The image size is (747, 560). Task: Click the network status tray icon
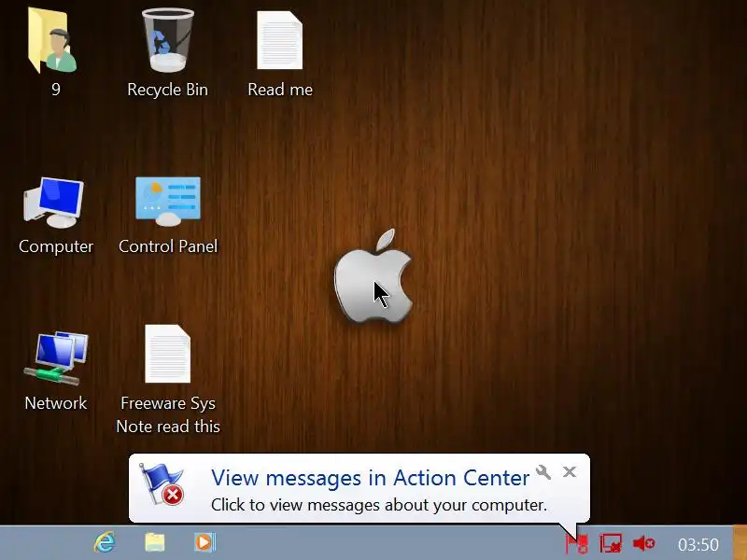click(611, 543)
